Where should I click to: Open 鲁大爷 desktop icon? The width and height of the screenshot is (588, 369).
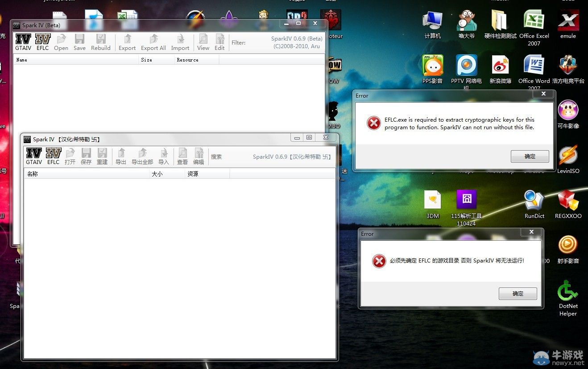467,25
